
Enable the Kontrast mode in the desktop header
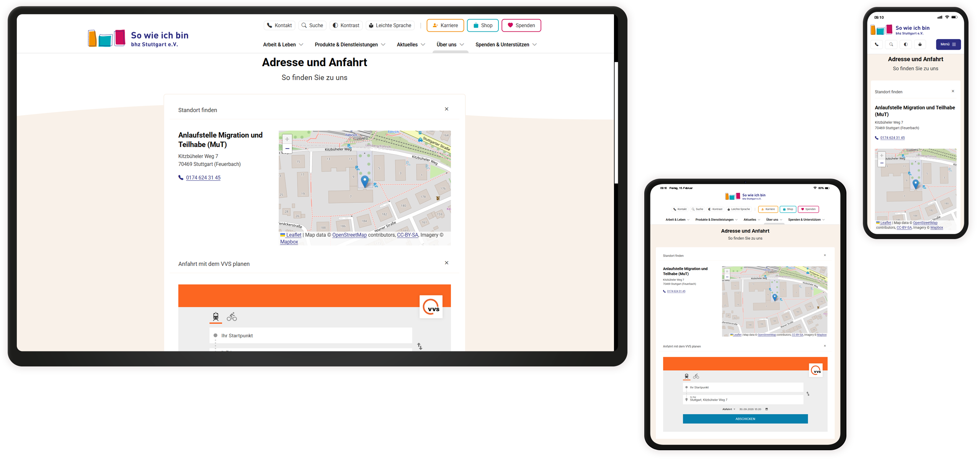(346, 25)
